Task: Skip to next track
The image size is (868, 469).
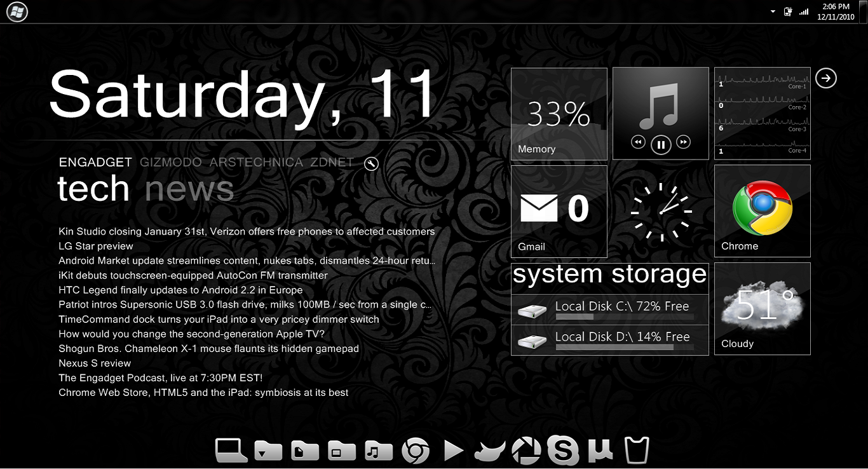Action: click(x=683, y=142)
